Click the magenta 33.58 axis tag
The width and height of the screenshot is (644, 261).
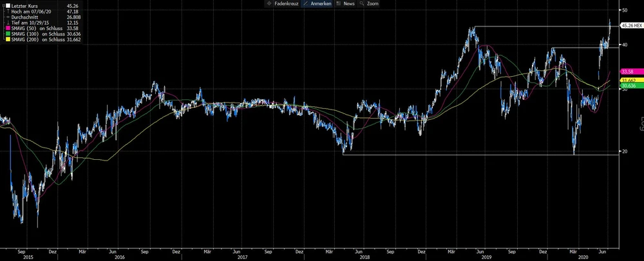tap(628, 72)
